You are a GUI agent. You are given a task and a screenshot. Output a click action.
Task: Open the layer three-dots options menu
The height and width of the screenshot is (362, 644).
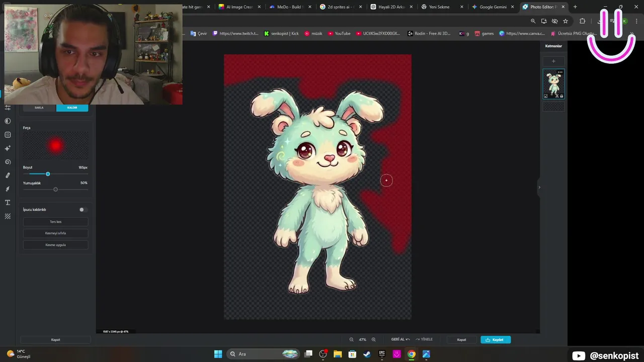tap(560, 72)
